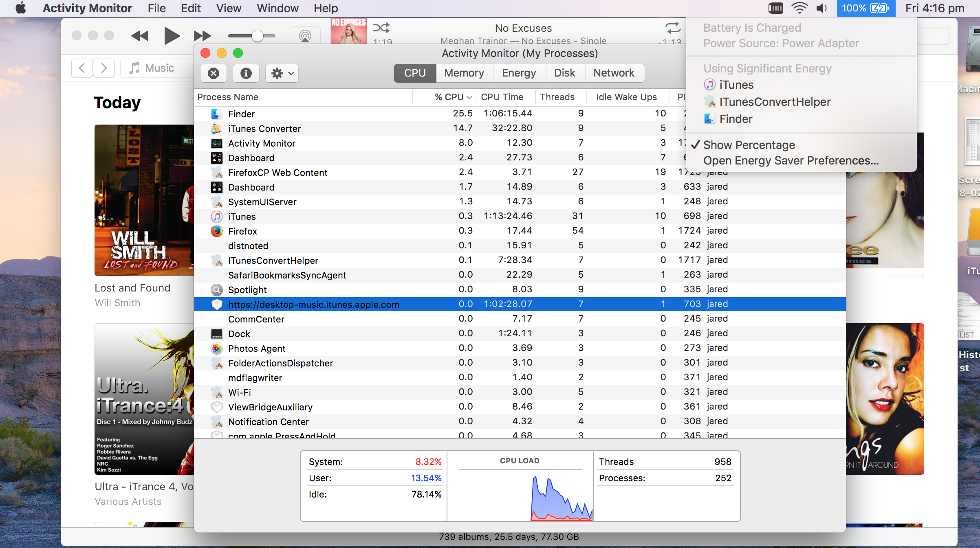Adjust the iTunes volume slider
Image resolution: width=980 pixels, height=548 pixels.
(x=251, y=36)
